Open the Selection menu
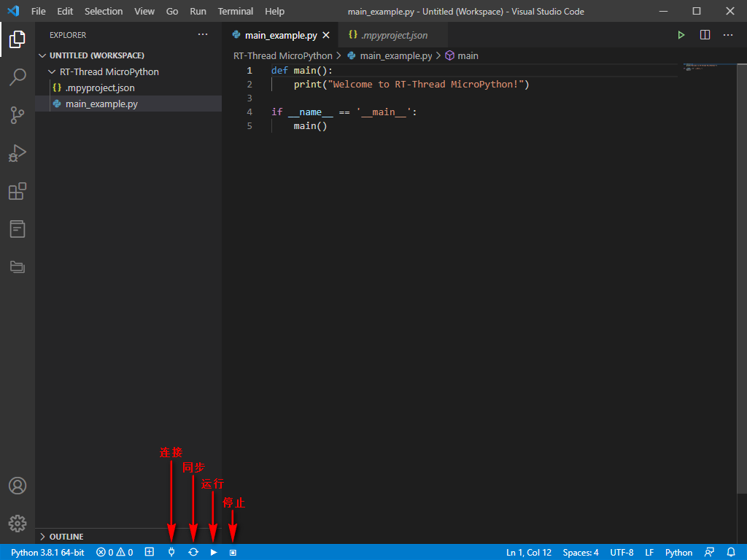 [104, 11]
